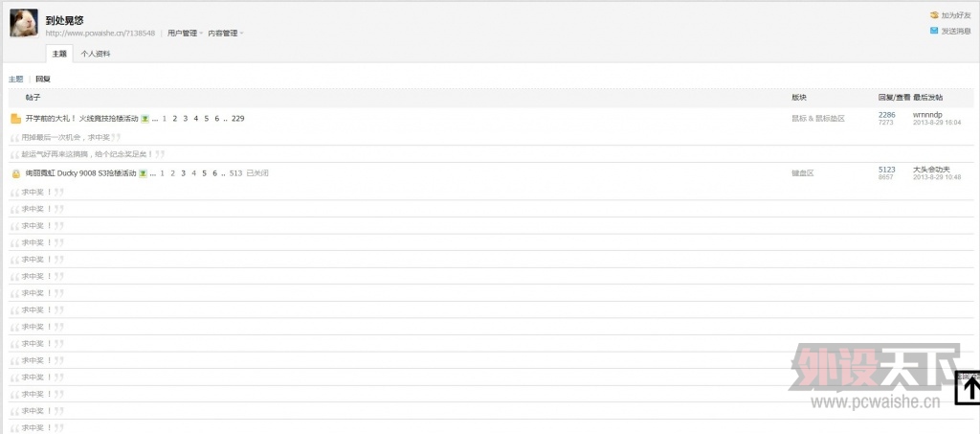
Task: Click the green image icon after 火线竞技拾楼活动
Action: coord(145,119)
